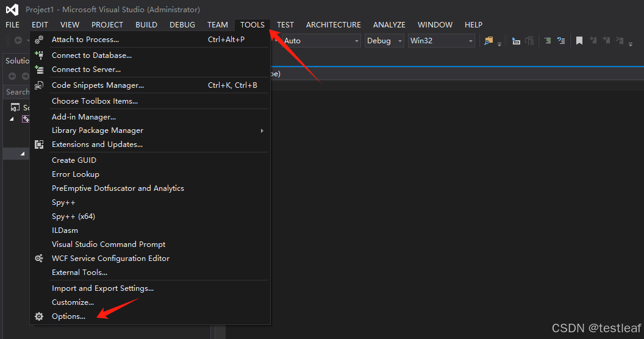Image resolution: width=644 pixels, height=339 pixels.
Task: Launch Error Lookup
Action: pos(150,174)
